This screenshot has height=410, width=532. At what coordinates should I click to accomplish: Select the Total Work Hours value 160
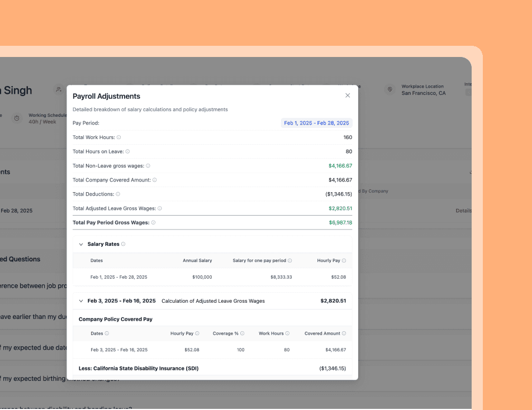(348, 137)
